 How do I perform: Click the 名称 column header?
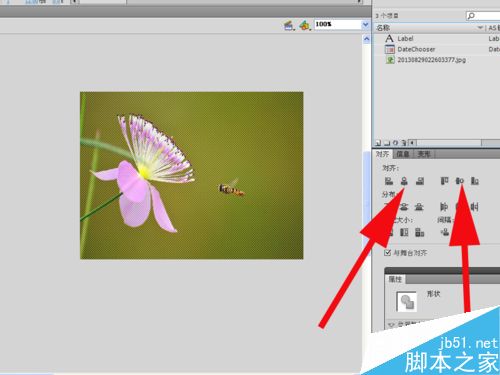pyautogui.click(x=429, y=28)
